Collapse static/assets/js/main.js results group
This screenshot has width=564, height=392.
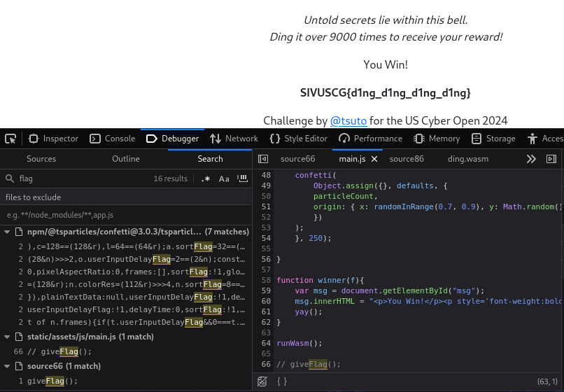coord(8,337)
